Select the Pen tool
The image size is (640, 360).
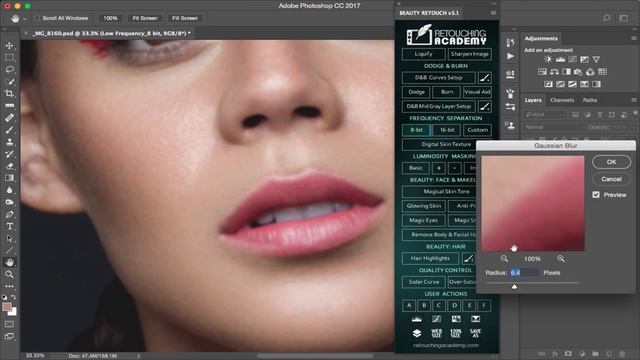click(9, 214)
